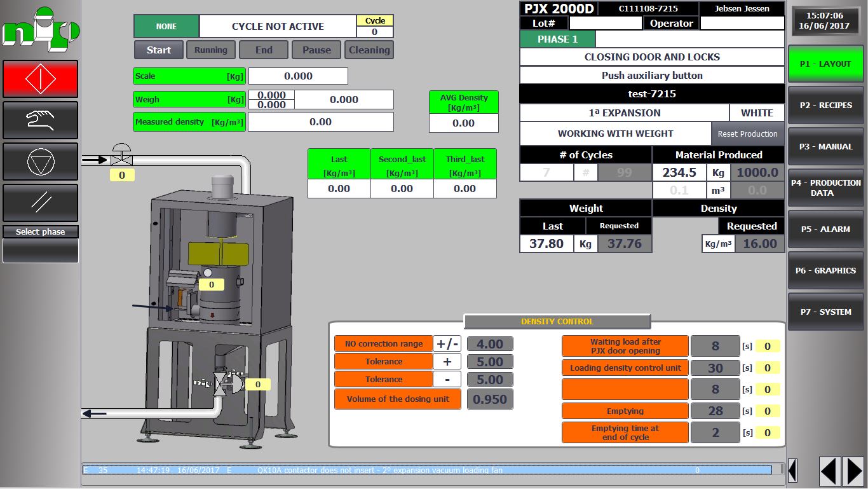Screen dimensions: 868x489
Task: Click the Lot# input field
Action: click(x=606, y=23)
